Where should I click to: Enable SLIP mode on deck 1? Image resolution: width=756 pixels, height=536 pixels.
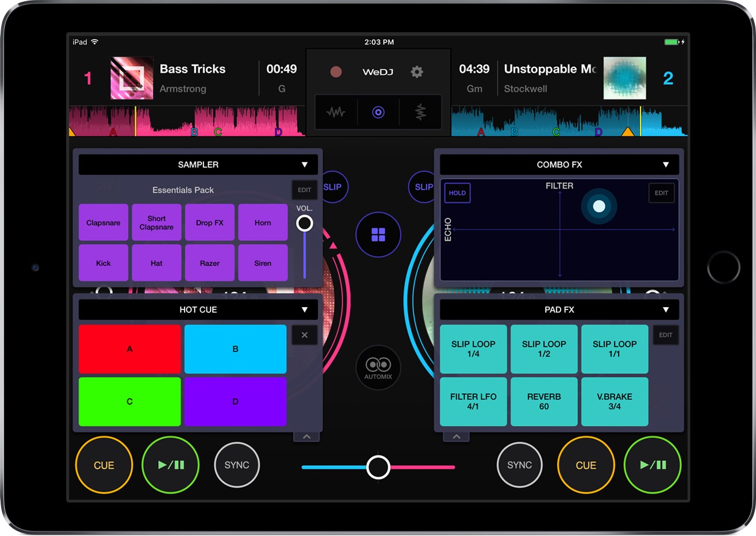point(333,187)
